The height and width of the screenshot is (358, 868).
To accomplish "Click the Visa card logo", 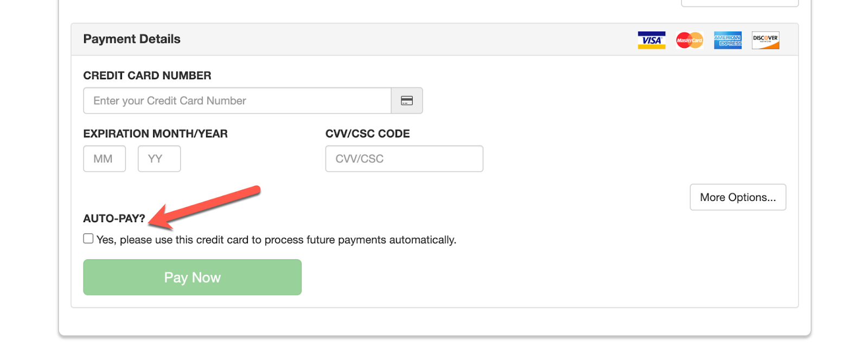I will point(651,40).
